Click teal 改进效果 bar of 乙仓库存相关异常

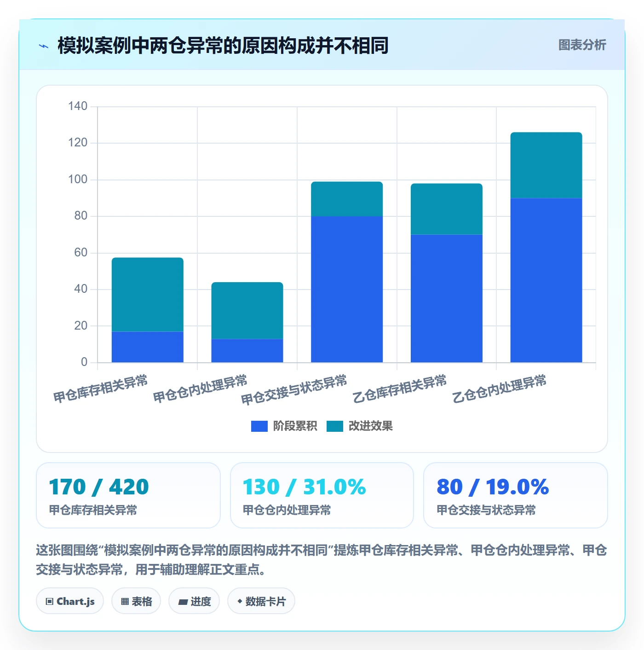(x=447, y=209)
